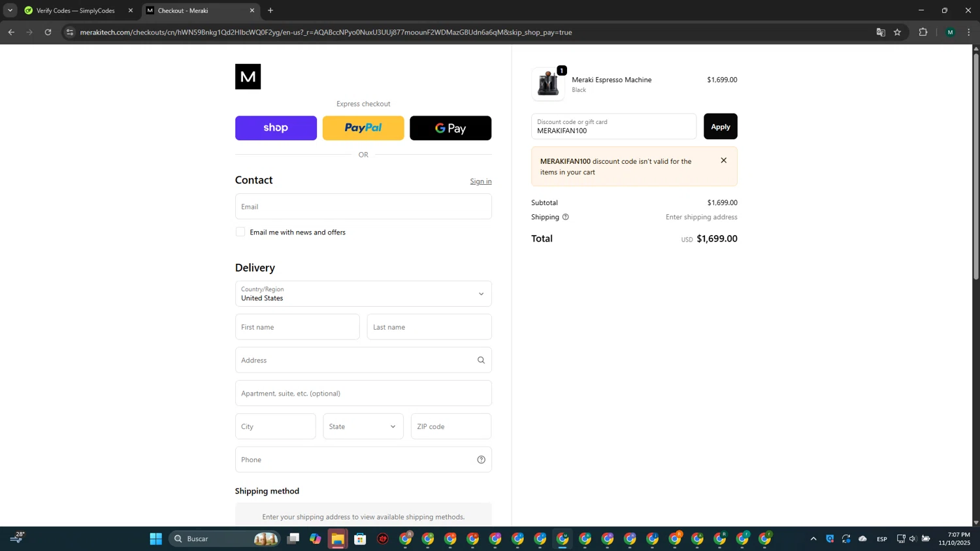Screen dimensions: 980x551
Task: Apply the MERAKIFAN100 discount code
Action: pyautogui.click(x=720, y=127)
